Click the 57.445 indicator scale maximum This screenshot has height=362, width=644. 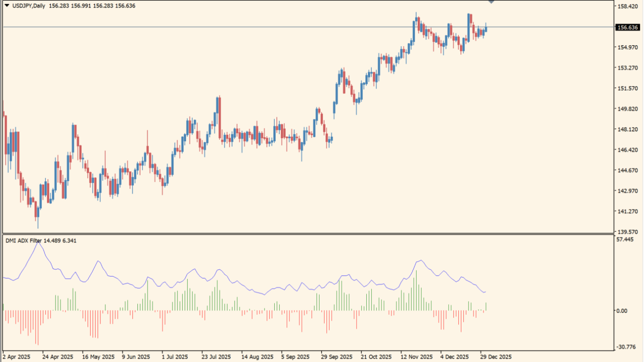pyautogui.click(x=625, y=240)
